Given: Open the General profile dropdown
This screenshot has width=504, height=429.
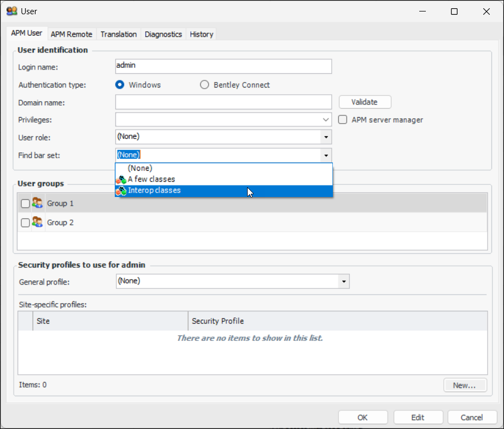Looking at the screenshot, I should pyautogui.click(x=343, y=281).
